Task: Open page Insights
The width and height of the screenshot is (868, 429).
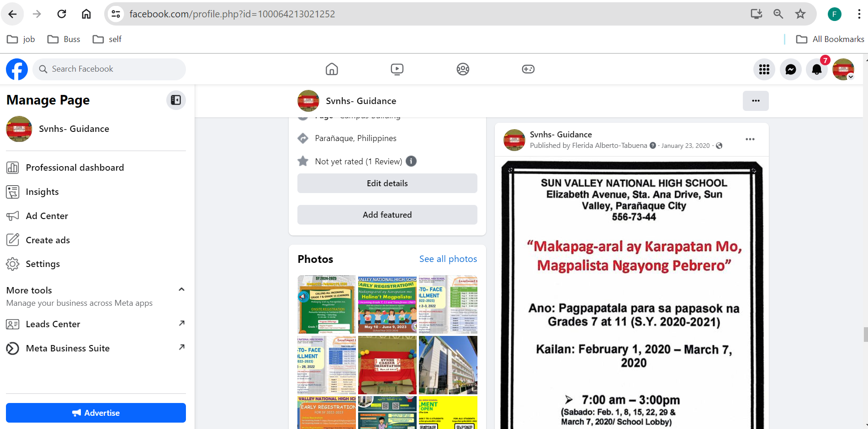Action: coord(96,192)
